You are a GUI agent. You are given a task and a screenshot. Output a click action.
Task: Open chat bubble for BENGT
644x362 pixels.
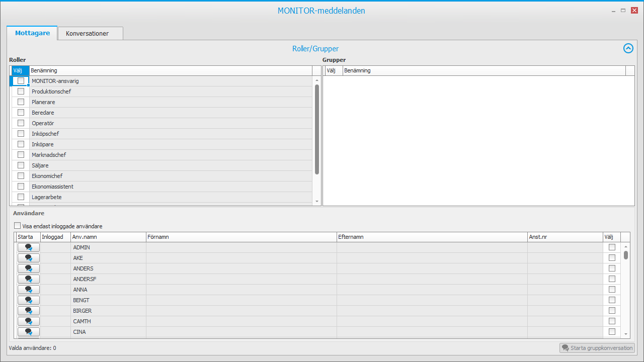pyautogui.click(x=29, y=300)
